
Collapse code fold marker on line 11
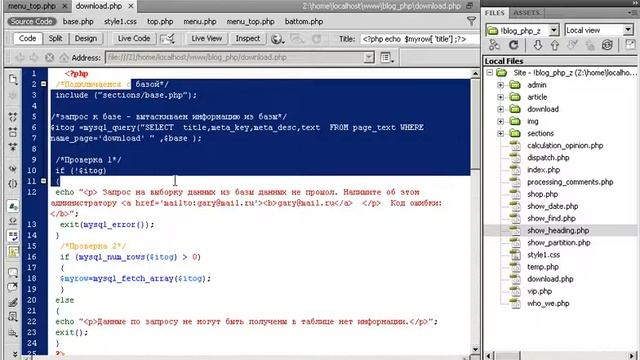(43, 181)
